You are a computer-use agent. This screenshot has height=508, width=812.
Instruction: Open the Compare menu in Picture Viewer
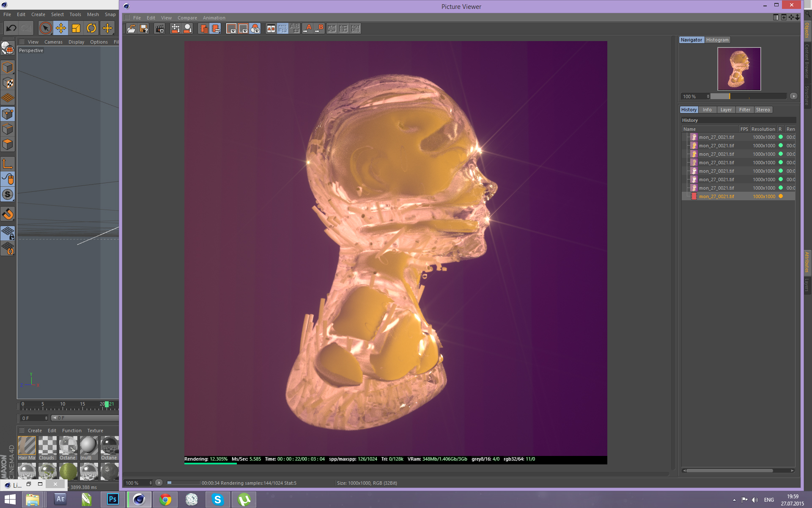pos(187,18)
